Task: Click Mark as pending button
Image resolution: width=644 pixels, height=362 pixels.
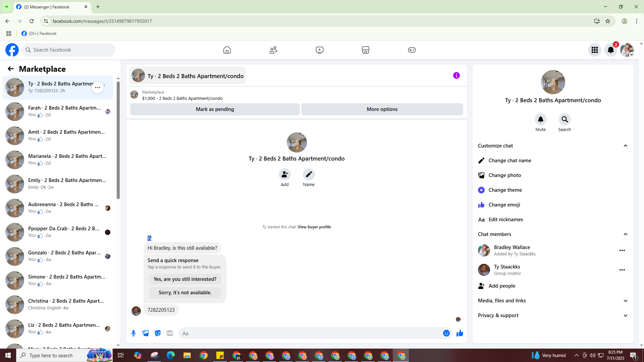Action: pos(215,109)
